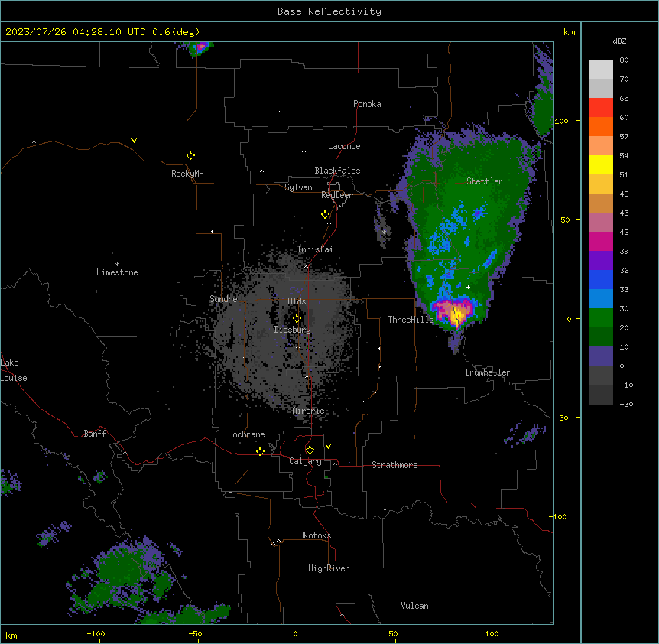Click the Sylvan label
Screen dimensions: 659x644
[x=298, y=187]
